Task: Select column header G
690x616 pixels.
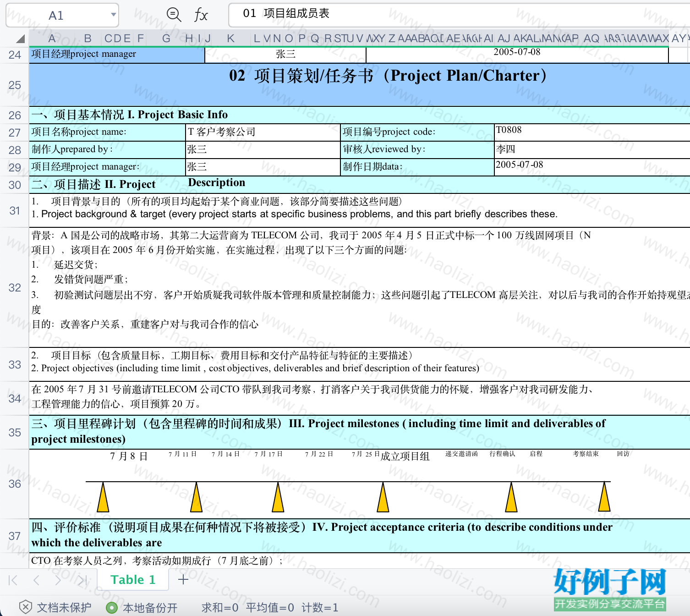Action: [x=166, y=38]
